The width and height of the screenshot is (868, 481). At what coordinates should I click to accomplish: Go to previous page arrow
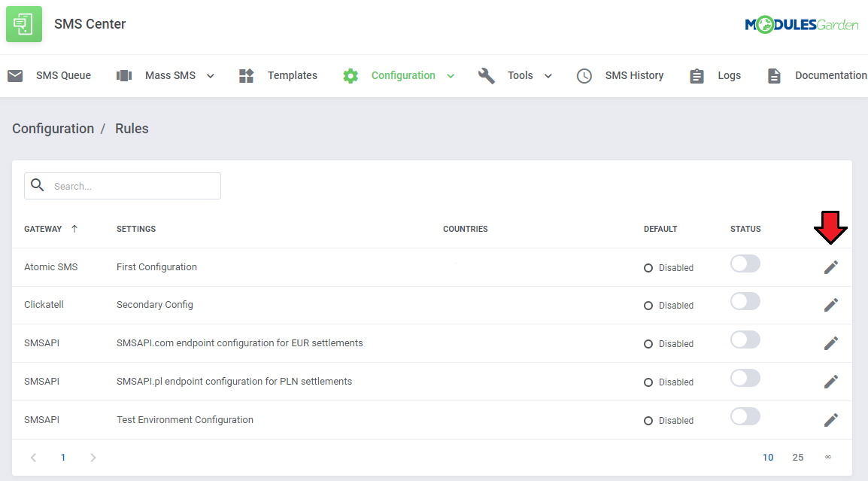coord(33,457)
